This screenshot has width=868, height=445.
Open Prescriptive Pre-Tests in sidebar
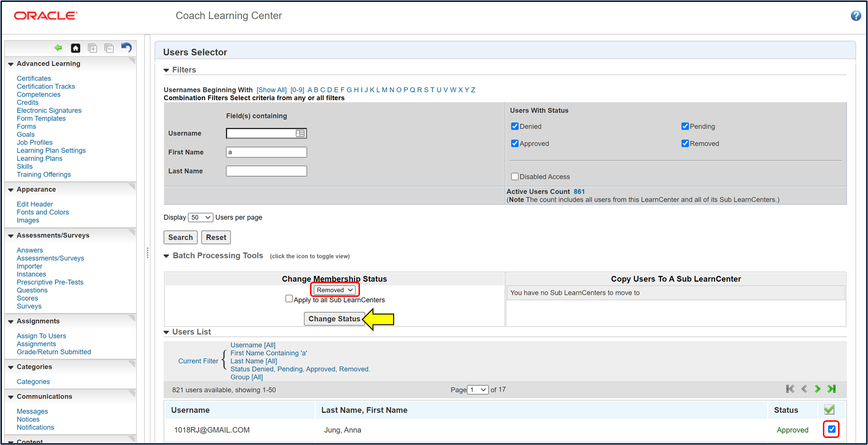[50, 282]
